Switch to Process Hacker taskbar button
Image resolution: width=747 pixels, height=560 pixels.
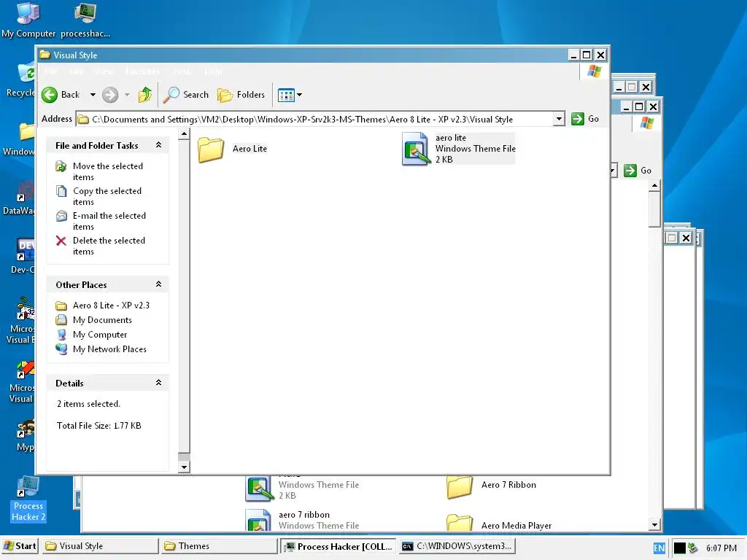pos(338,546)
